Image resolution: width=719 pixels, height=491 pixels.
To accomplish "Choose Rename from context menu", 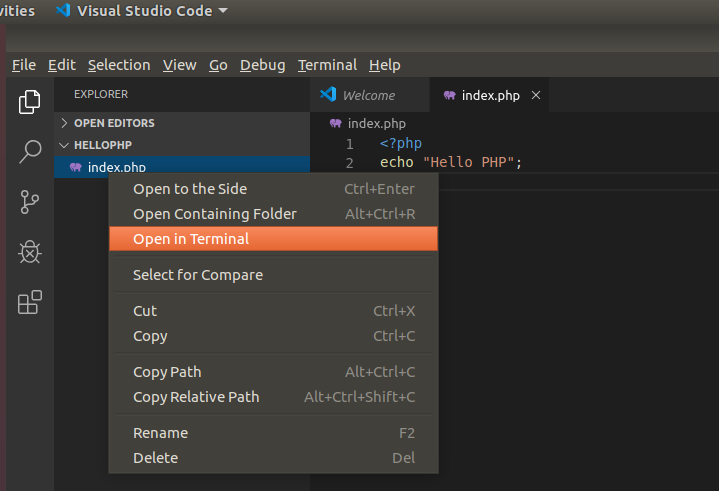I will pos(273,433).
